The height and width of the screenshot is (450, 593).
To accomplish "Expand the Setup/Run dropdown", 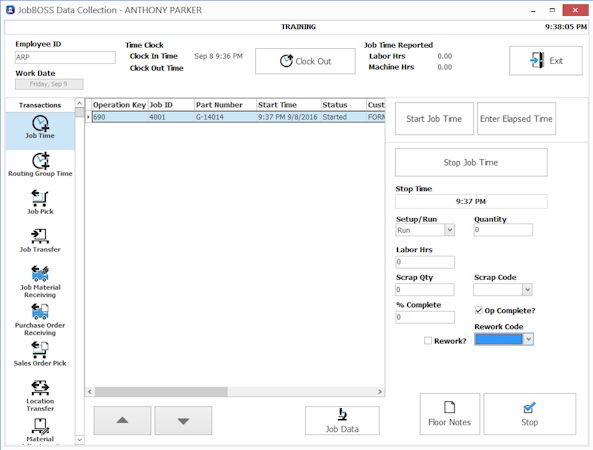I will [x=449, y=230].
